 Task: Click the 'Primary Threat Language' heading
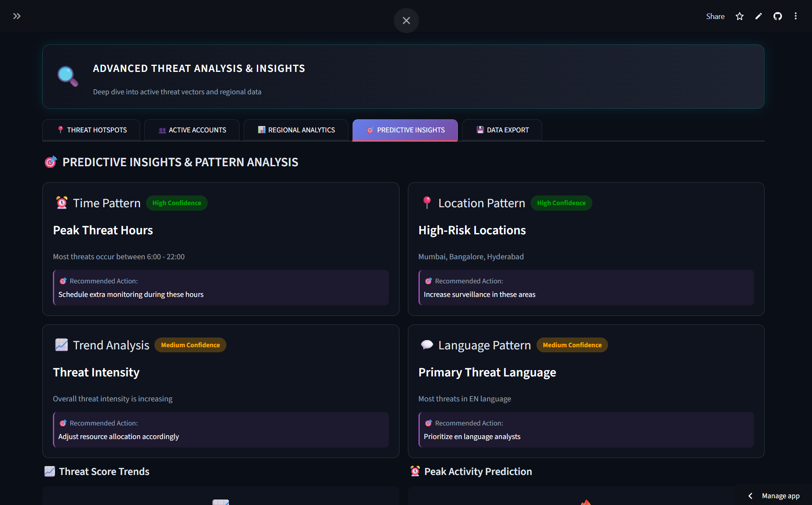pos(487,372)
